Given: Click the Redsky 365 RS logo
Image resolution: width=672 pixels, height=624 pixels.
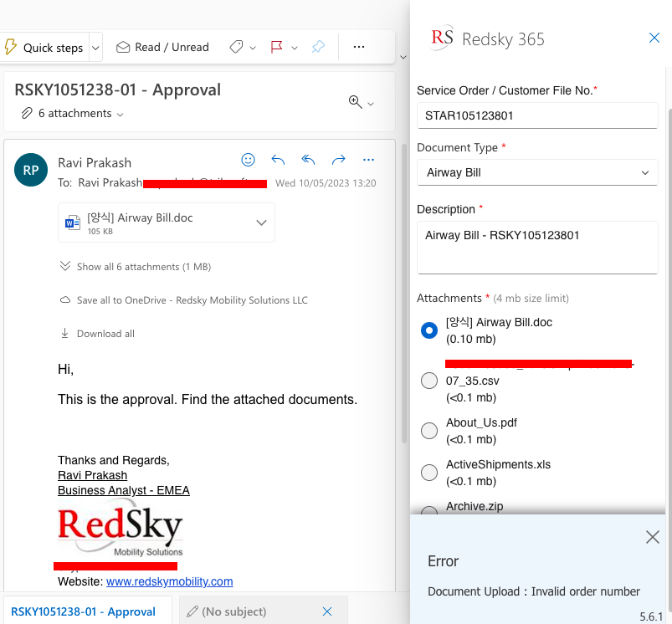Looking at the screenshot, I should 442,38.
